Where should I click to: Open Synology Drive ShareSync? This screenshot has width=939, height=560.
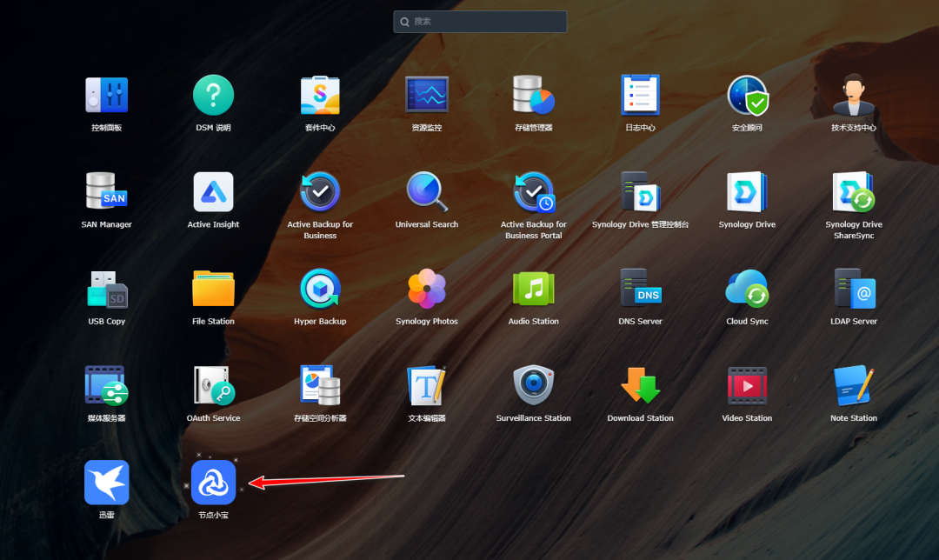[854, 191]
